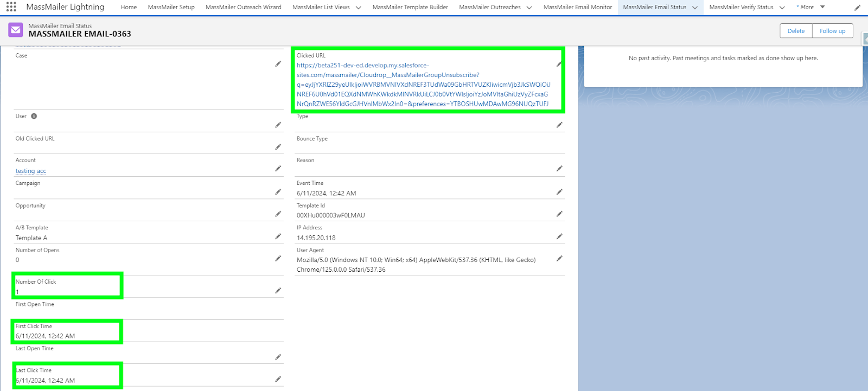The width and height of the screenshot is (868, 391).
Task: Edit the Last Open Time pencil
Action: pyautogui.click(x=278, y=357)
